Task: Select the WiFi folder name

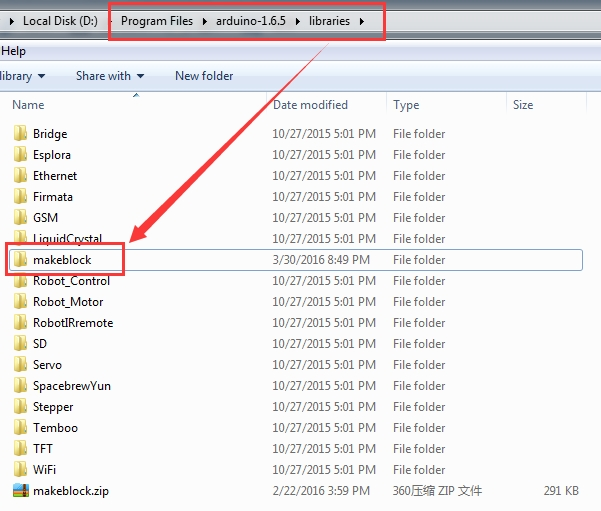Action: coord(44,470)
